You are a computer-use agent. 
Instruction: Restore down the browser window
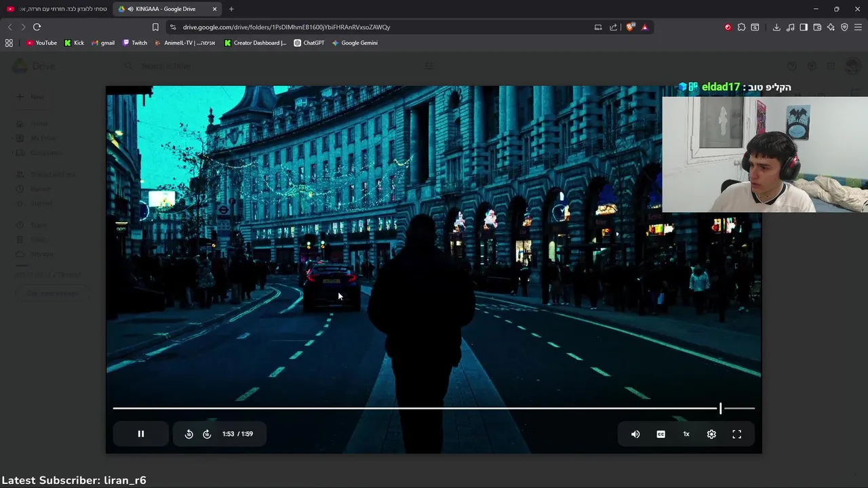coord(836,9)
